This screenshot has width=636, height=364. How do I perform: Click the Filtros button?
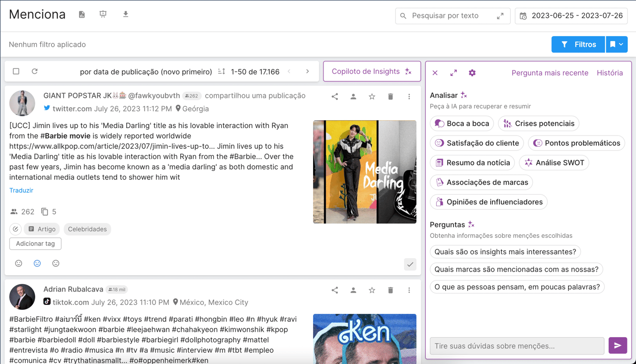click(x=578, y=44)
